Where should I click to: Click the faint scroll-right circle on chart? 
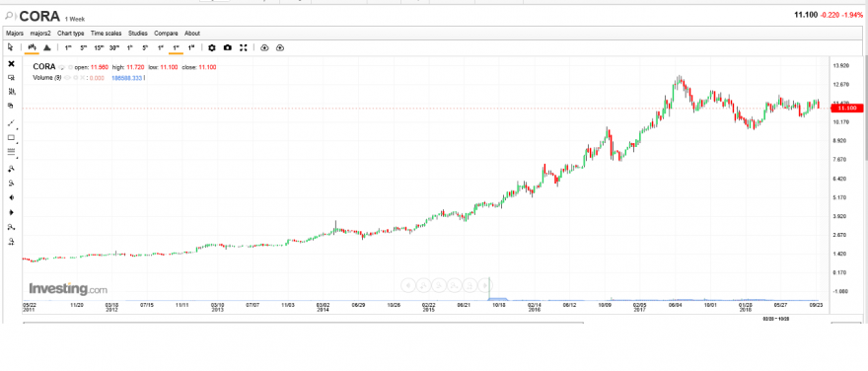(x=484, y=285)
